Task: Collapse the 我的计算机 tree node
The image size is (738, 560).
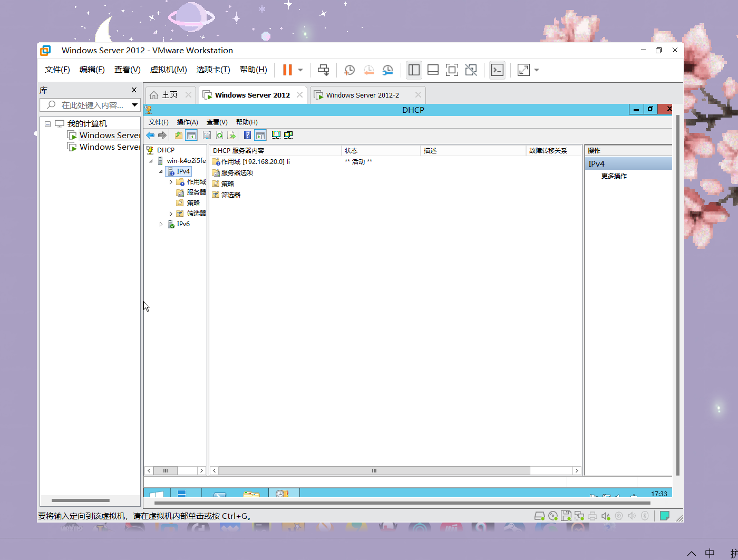Action: tap(47, 124)
